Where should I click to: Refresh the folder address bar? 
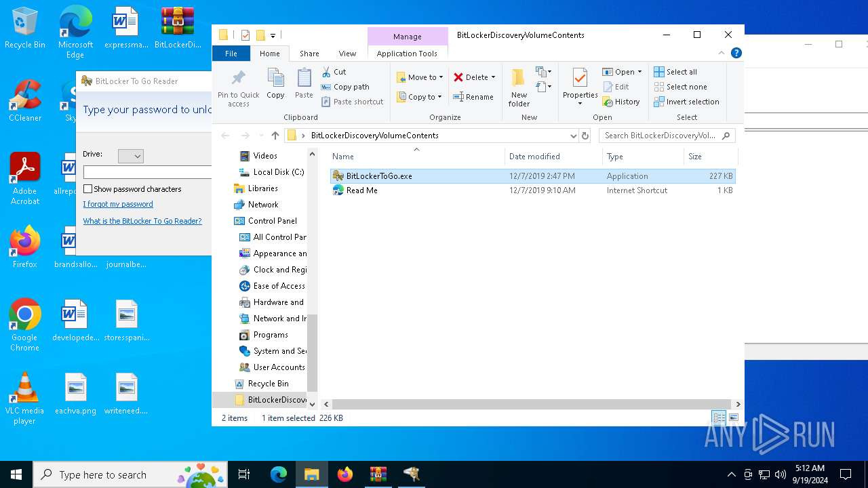click(585, 136)
